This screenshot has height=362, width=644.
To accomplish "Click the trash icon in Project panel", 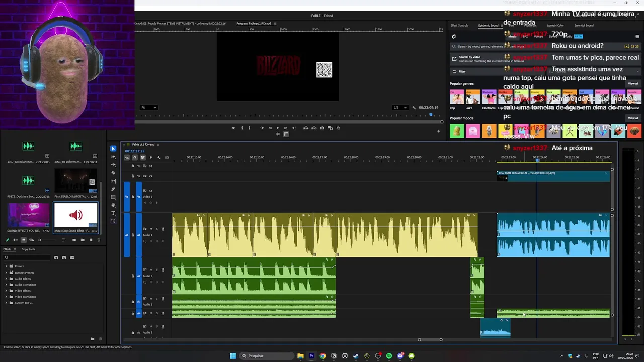I will pyautogui.click(x=99, y=240).
